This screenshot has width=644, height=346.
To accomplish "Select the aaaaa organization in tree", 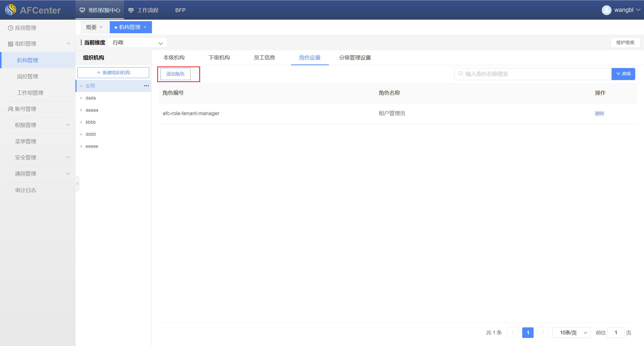I will coord(113,110).
